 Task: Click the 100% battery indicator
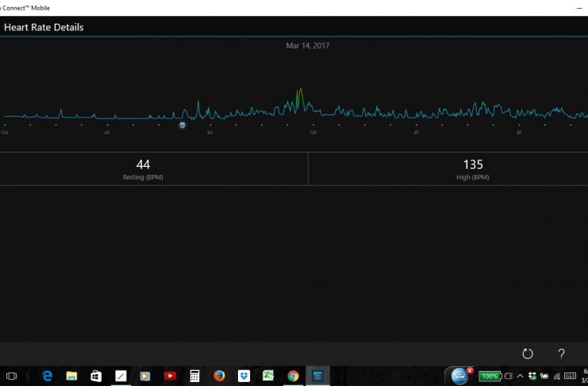click(x=489, y=376)
